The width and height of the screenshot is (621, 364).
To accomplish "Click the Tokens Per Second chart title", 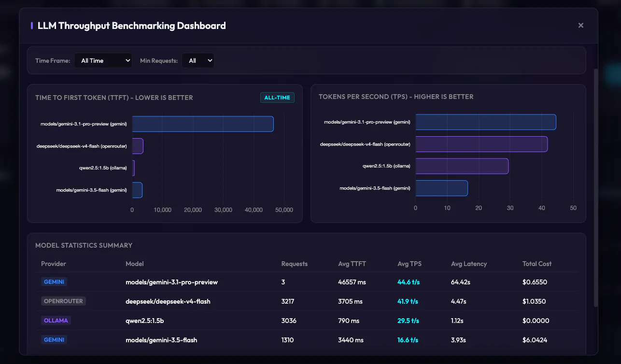I will (396, 97).
